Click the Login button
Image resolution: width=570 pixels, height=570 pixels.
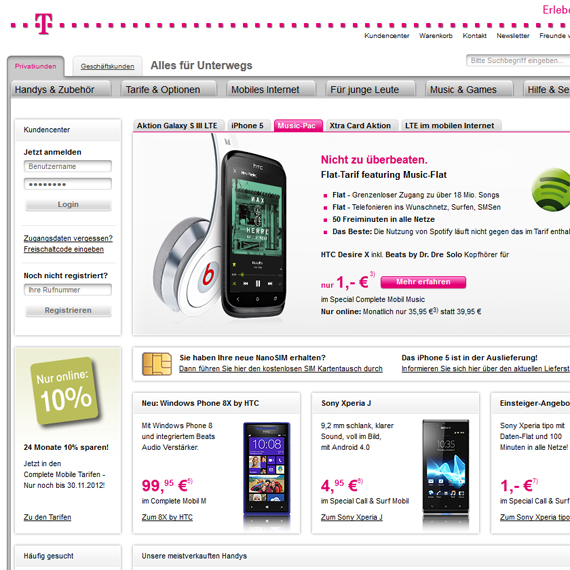68,205
